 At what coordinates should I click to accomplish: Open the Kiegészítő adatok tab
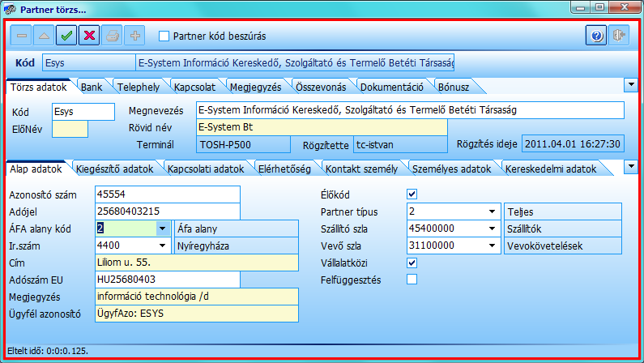click(114, 169)
